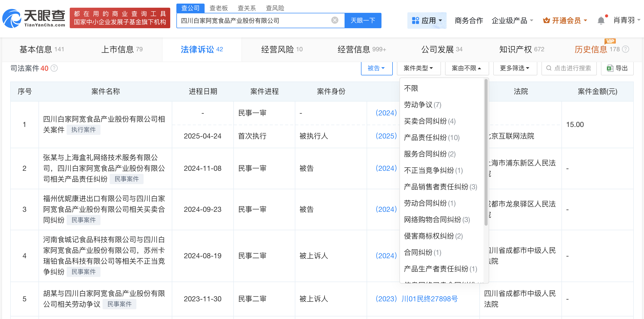Open the notification bell

click(601, 21)
